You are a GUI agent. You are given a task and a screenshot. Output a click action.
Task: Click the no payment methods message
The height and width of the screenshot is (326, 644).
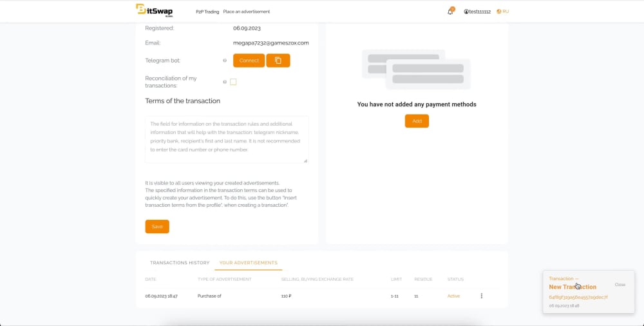(x=417, y=104)
